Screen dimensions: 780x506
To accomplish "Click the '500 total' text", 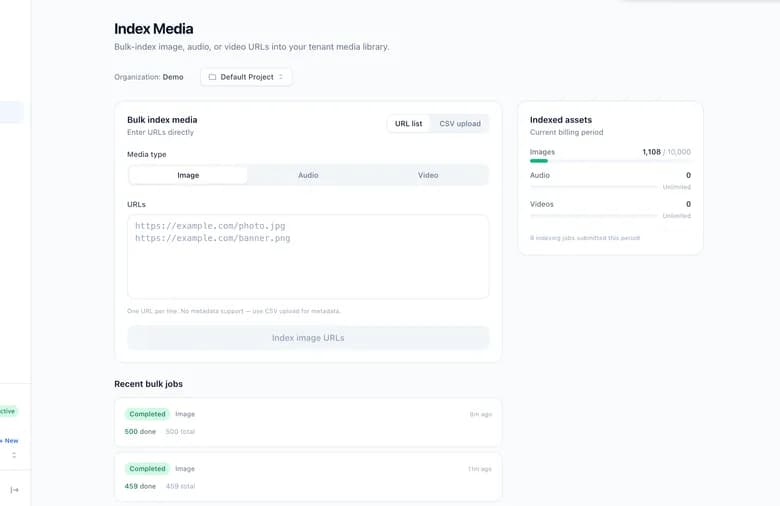I will [180, 431].
